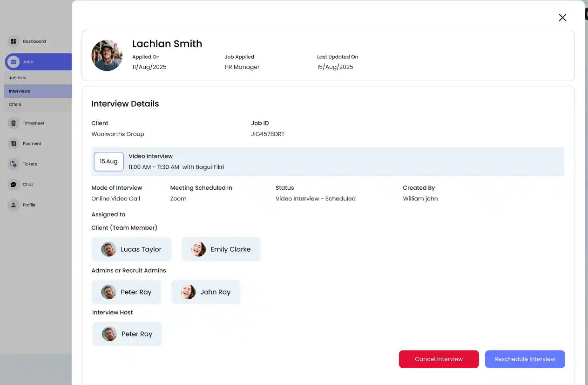Select the Jobs icon in the sidebar
The width and height of the screenshot is (588, 385).
pos(14,62)
